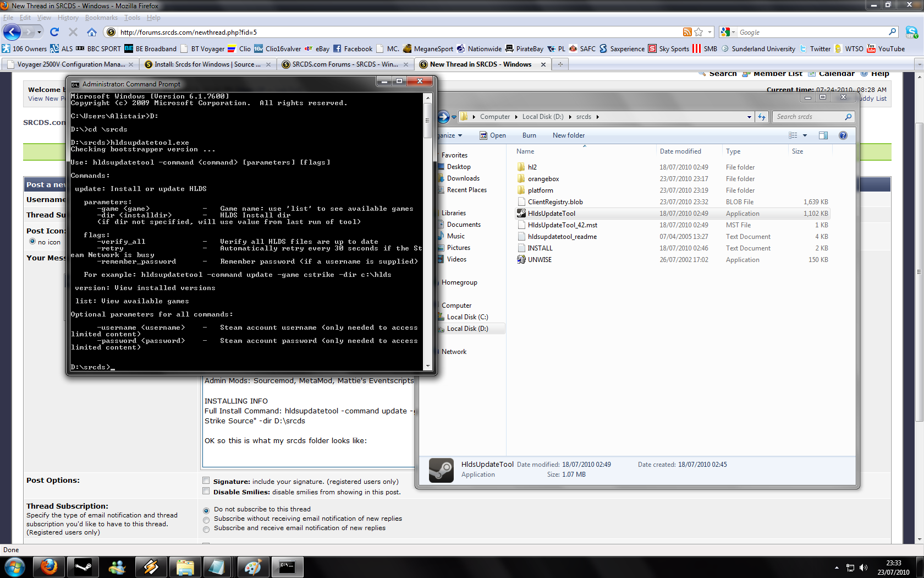Check the Signature include checkbox
This screenshot has height=578, width=924.
[206, 481]
